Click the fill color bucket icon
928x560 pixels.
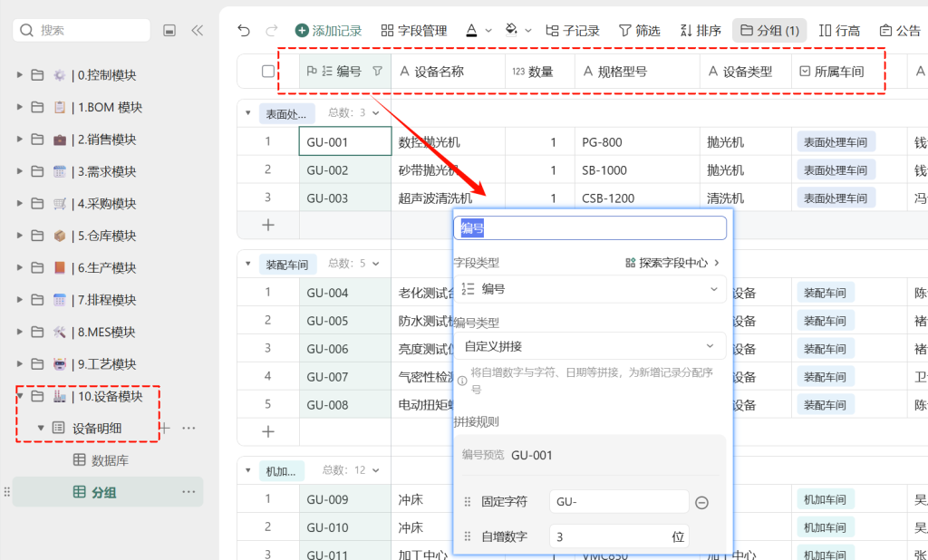point(511,30)
